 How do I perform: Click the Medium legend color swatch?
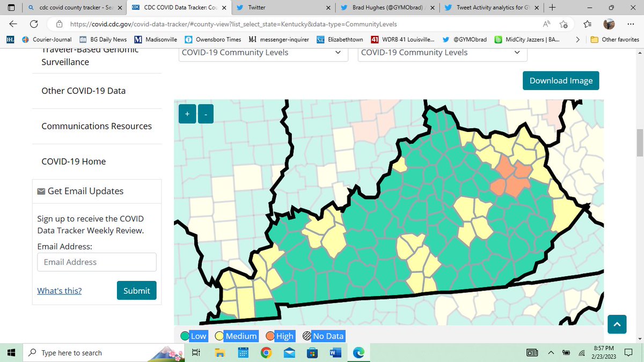click(x=219, y=336)
